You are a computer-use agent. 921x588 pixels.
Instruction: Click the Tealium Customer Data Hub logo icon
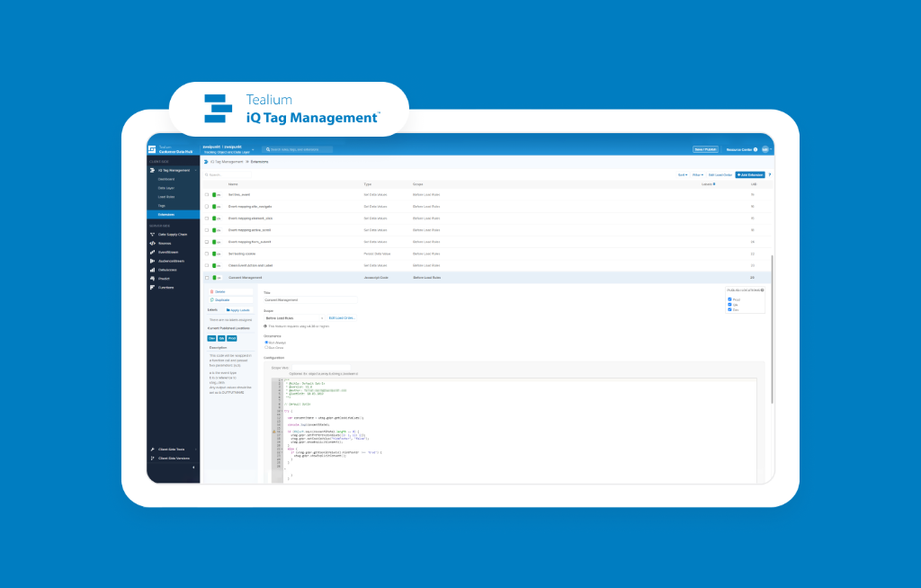click(x=152, y=149)
